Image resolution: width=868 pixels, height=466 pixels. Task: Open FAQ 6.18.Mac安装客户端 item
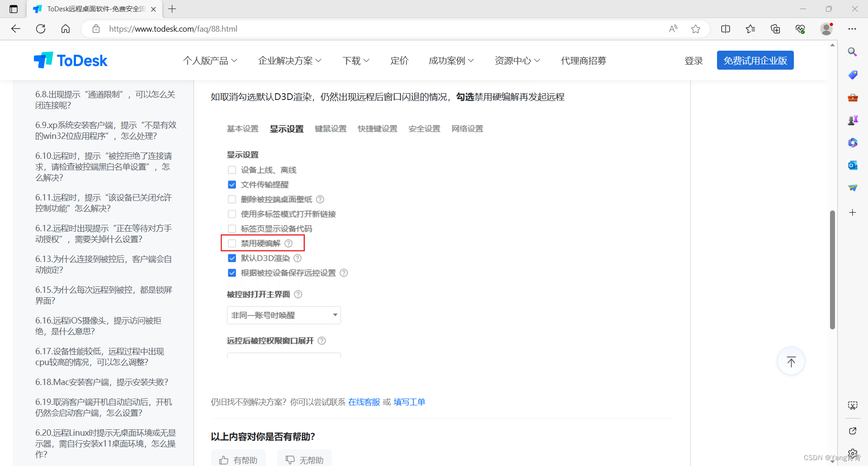[x=102, y=382]
